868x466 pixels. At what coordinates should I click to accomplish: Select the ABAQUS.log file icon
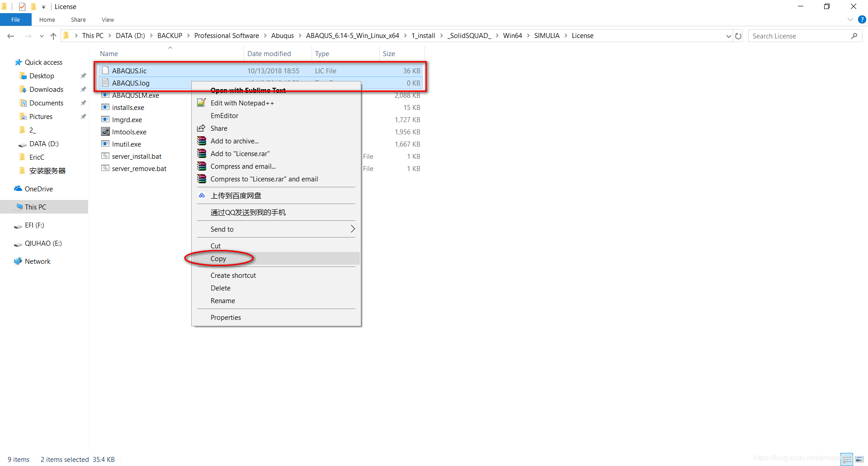click(x=105, y=83)
